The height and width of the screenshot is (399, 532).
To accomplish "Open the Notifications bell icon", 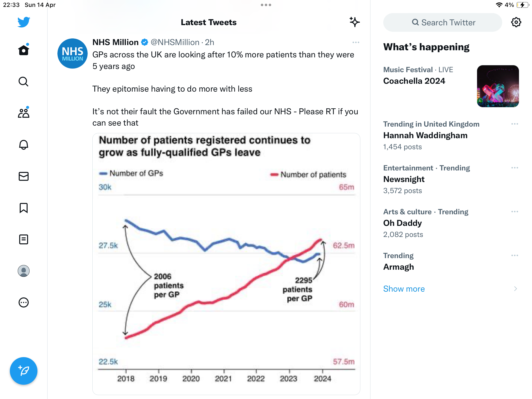I will pos(24,145).
